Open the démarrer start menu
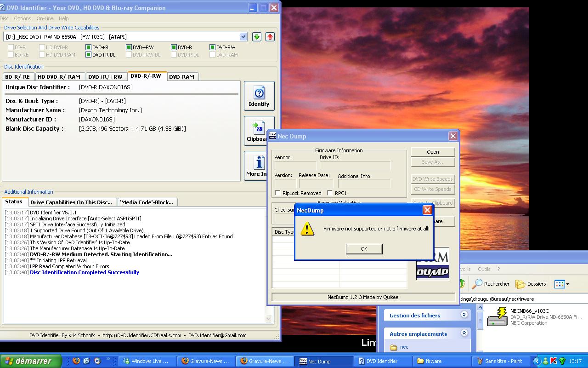This screenshot has width=588, height=368. tap(31, 361)
